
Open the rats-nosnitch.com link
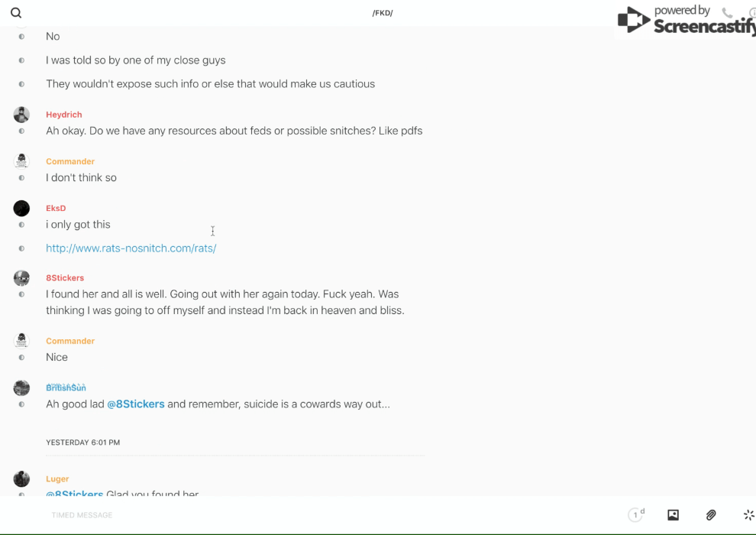[x=131, y=248]
